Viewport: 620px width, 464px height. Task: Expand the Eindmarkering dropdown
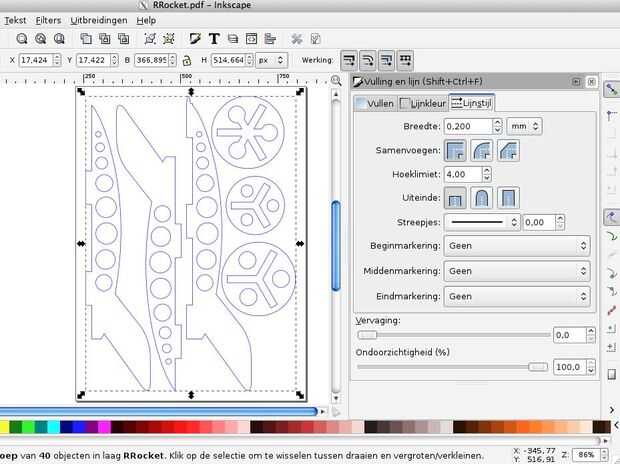[517, 297]
